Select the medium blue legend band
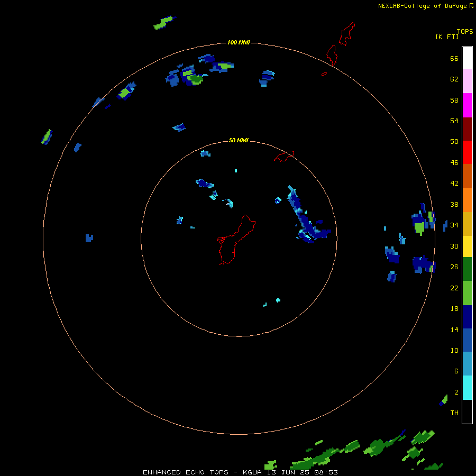The image size is (476, 476). click(x=467, y=340)
